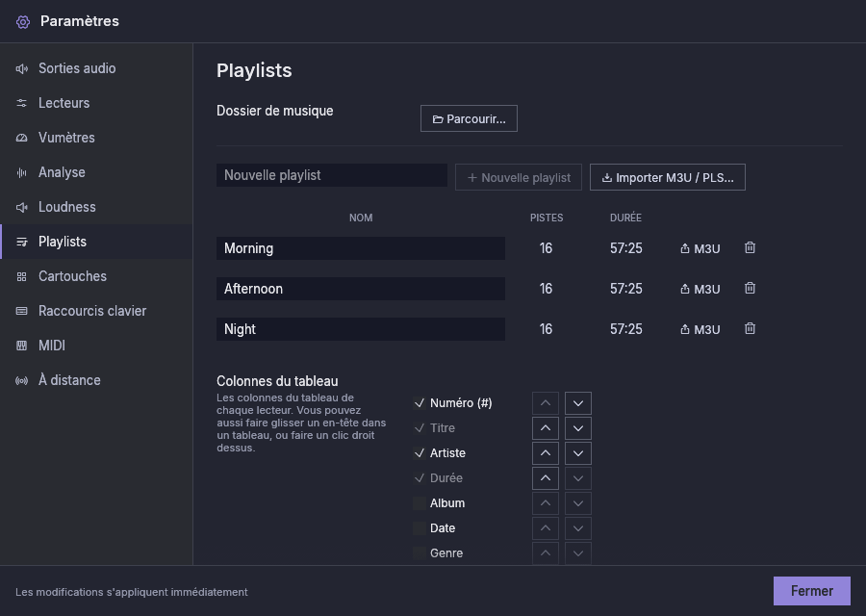Move Date column down arrow
This screenshot has width=866, height=616.
[x=577, y=528]
